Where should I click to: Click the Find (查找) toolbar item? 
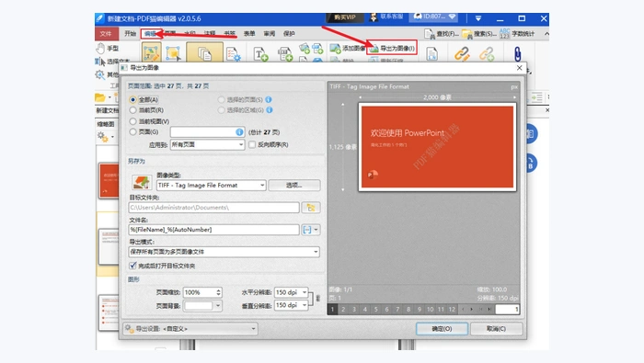point(442,34)
